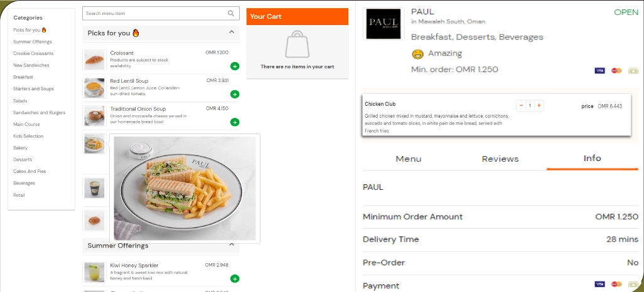Click the Croissant item thumbnail

point(94,60)
